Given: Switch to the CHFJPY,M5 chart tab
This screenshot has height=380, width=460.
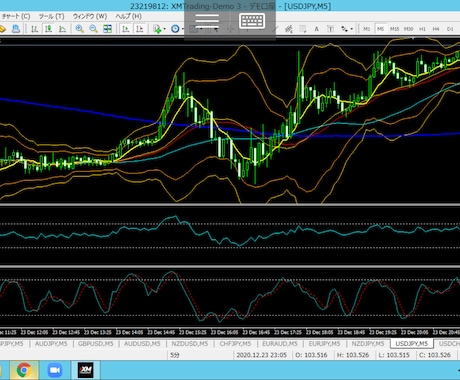Looking at the screenshot, I should (x=235, y=344).
